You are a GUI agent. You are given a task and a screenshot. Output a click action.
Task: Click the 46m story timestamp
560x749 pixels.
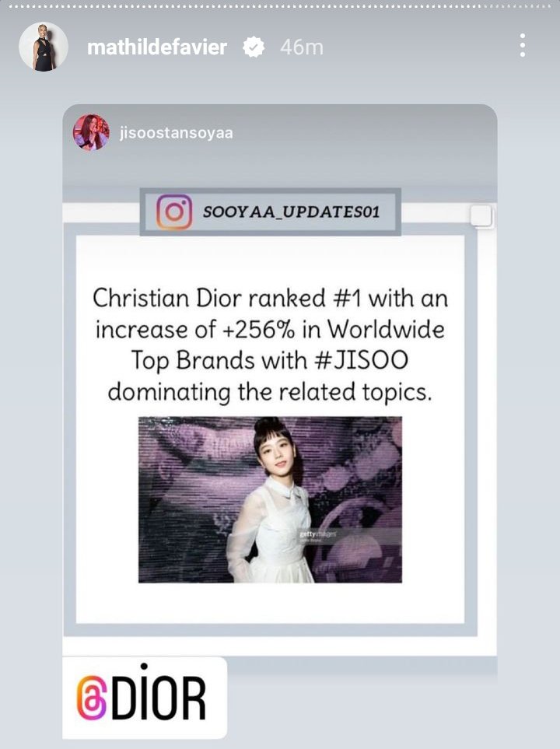pyautogui.click(x=302, y=47)
